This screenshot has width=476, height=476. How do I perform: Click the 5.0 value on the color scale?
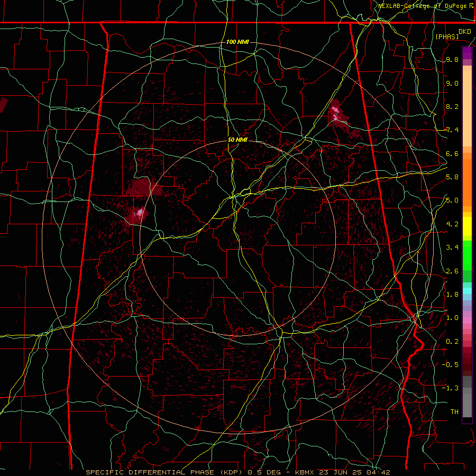452,200
